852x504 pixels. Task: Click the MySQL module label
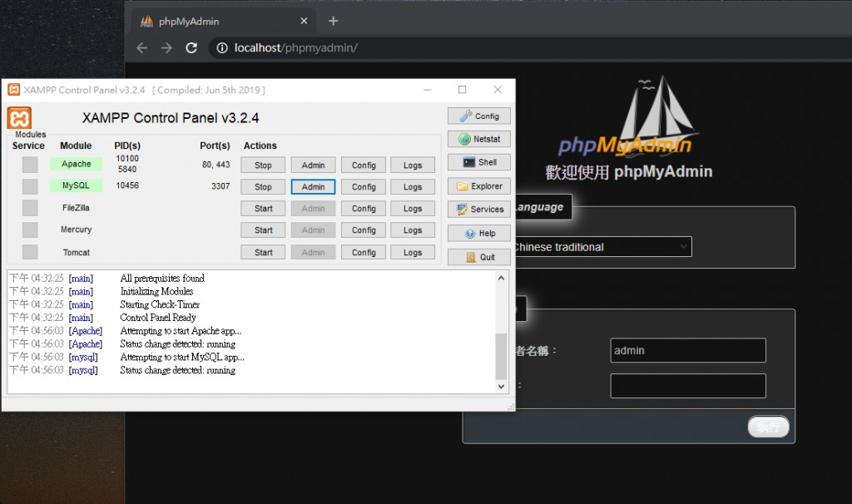(x=76, y=185)
